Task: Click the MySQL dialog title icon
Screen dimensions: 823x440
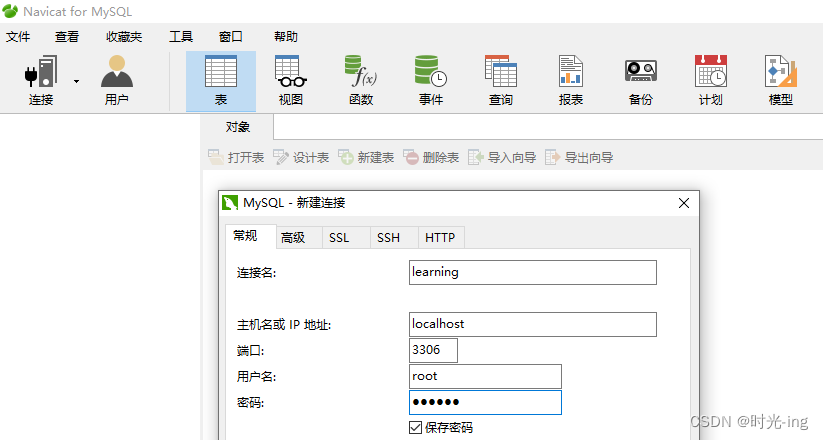Action: point(230,203)
